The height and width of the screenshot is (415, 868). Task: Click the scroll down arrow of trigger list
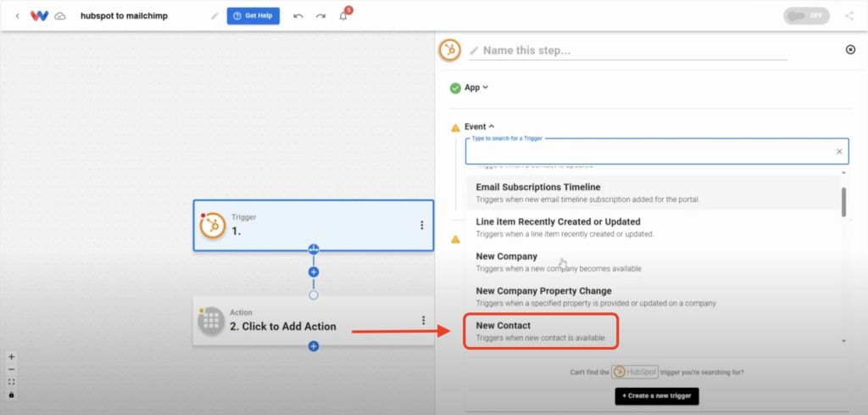843,341
